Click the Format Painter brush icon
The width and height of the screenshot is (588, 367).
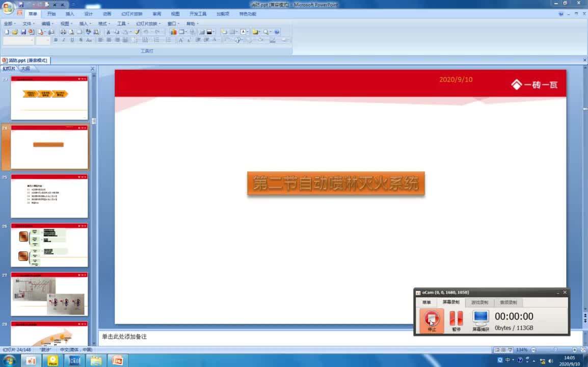(137, 32)
